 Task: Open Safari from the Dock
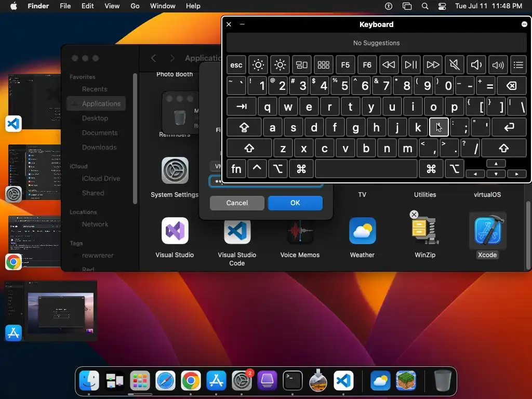(165, 381)
